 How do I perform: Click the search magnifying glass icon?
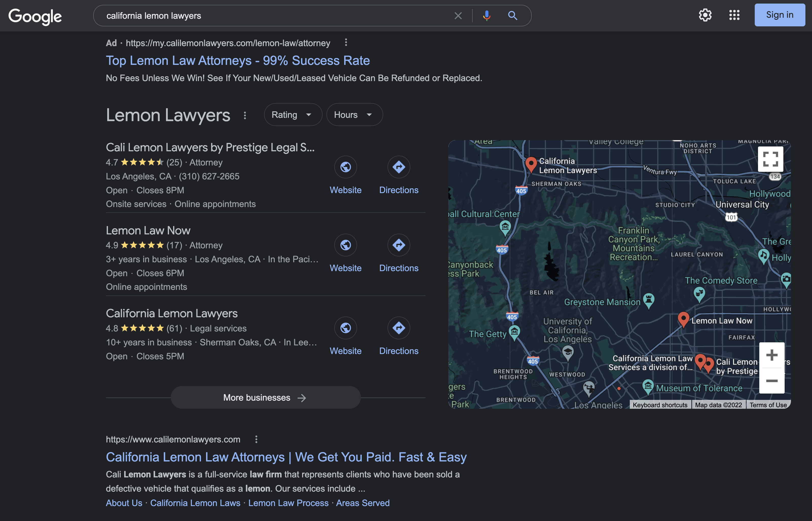pos(512,15)
